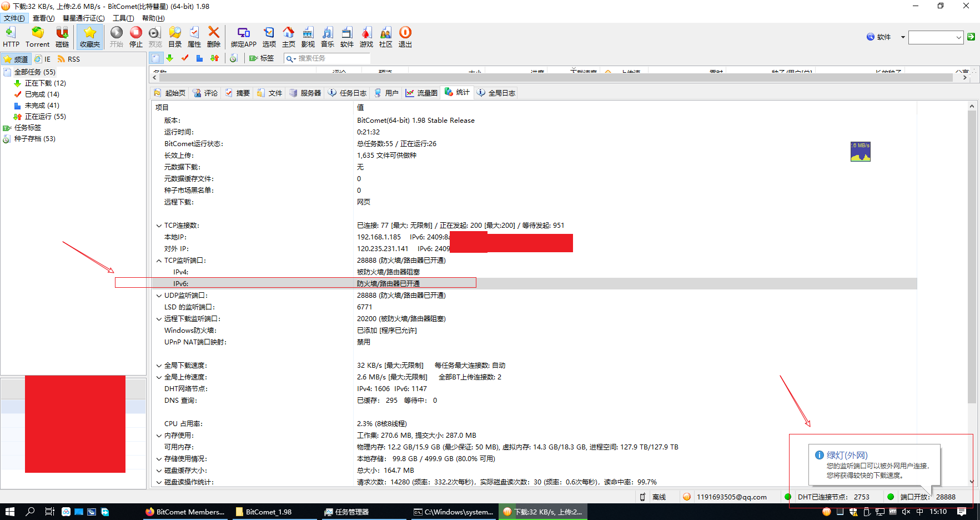The height and width of the screenshot is (520, 980).
Task: Click the 离线 offline phone status icon
Action: point(642,497)
